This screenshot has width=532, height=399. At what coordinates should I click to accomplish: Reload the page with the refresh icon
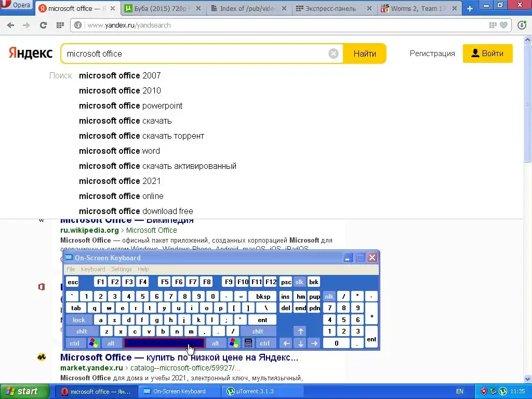pos(43,25)
